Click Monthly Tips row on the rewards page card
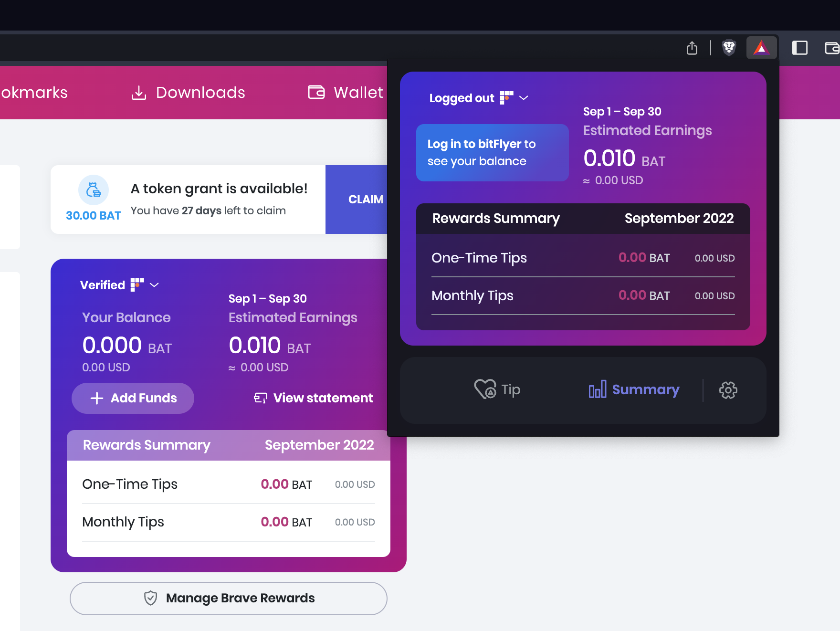Screen dimensions: 840x631 pyautogui.click(x=229, y=522)
